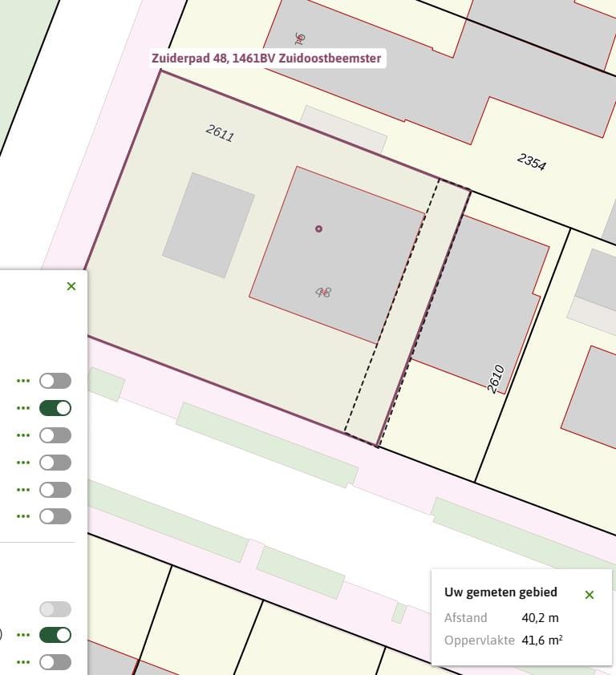Select parcel number 2611 on the map

pos(220,133)
